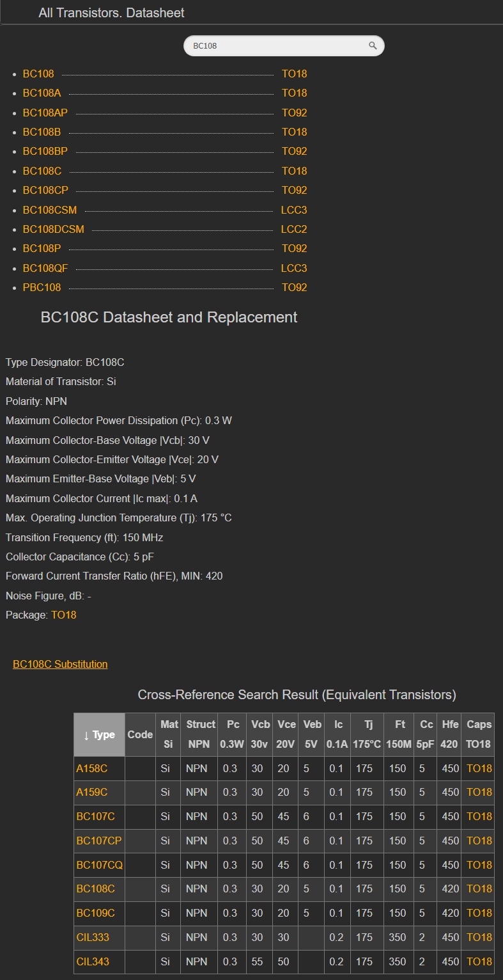
Task: Open the BC108C Substitution link
Action: (60, 664)
